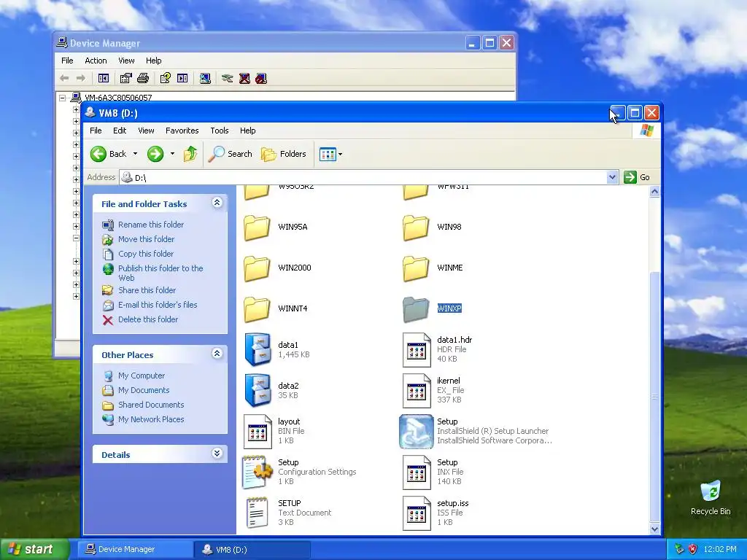Select the WIN95A folder icon
This screenshot has width=747, height=560.
point(258,227)
